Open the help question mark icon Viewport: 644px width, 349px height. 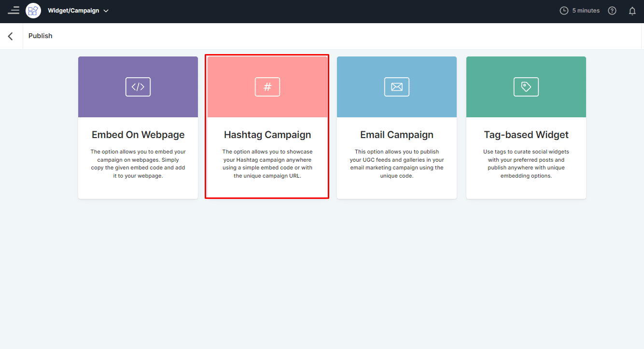point(612,11)
